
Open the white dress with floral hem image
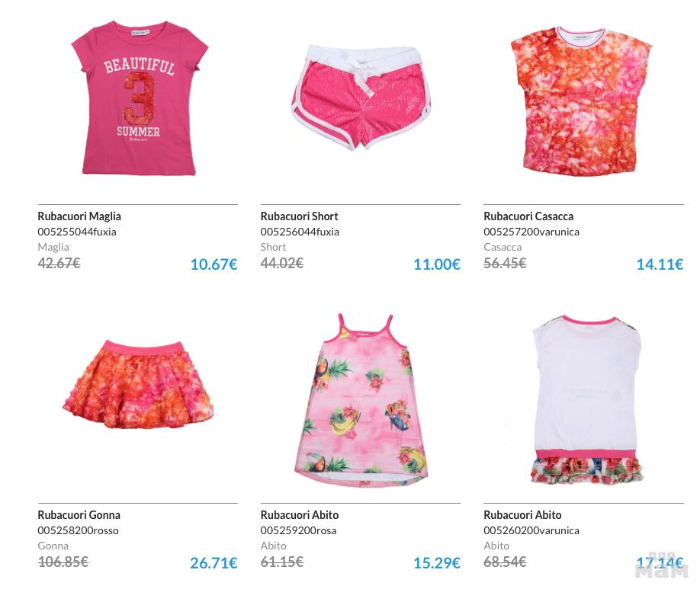pyautogui.click(x=587, y=400)
